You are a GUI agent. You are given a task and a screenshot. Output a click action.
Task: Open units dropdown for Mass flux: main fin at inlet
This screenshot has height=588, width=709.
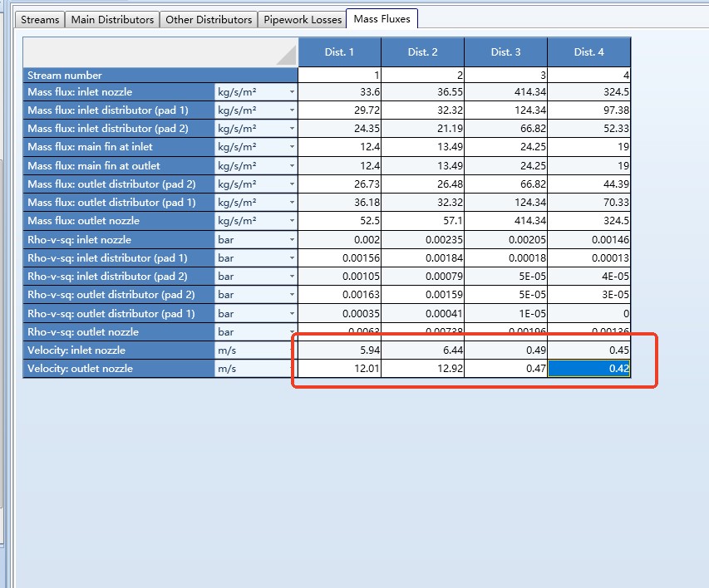click(x=292, y=147)
